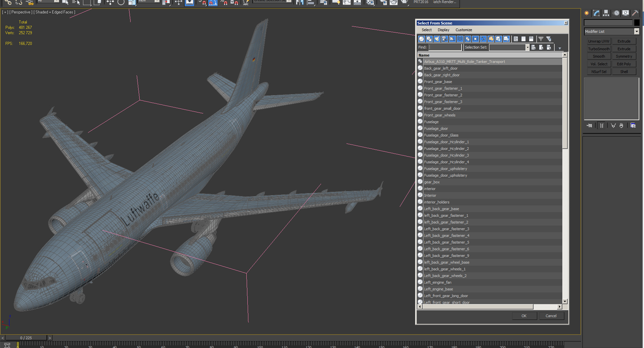Select Airbus_A310_MRTT_Multi_Role_Tanker_Transport in list
Viewport: 644px width, 348px height.
(x=490, y=62)
